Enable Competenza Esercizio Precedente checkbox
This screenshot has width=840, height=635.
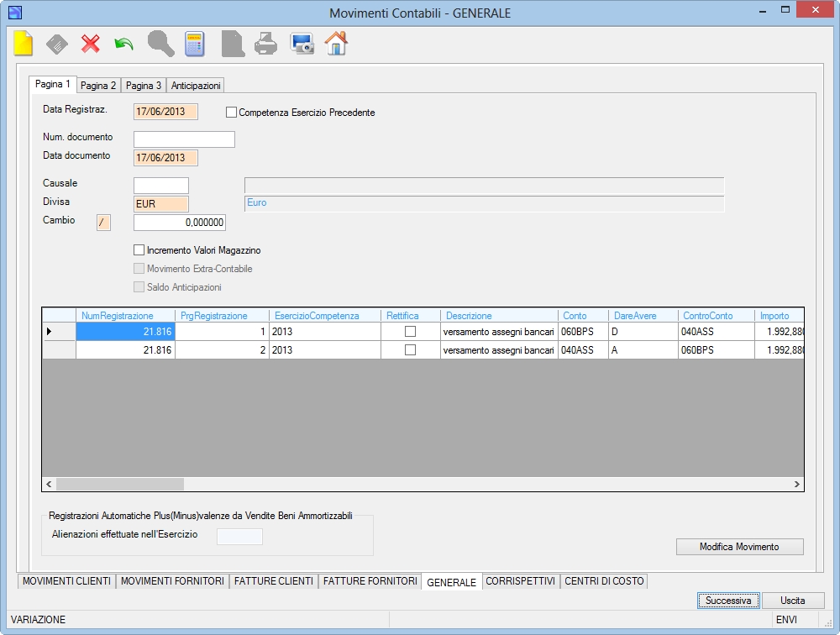click(231, 113)
